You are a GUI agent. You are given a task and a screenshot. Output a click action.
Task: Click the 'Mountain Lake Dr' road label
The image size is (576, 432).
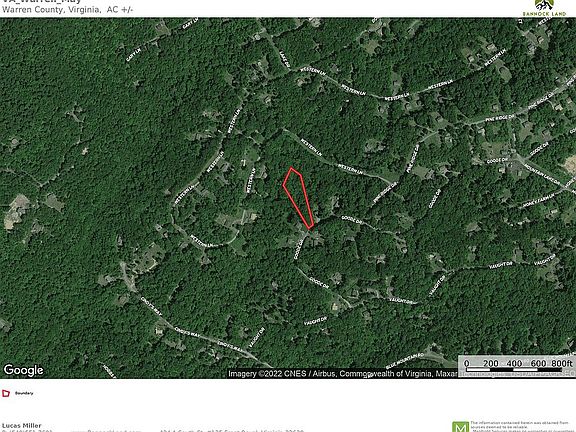pos(542,175)
